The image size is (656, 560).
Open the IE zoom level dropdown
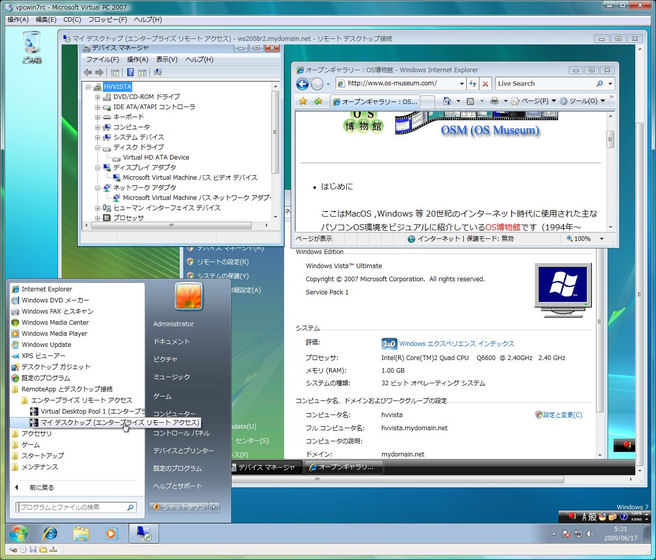(x=602, y=239)
